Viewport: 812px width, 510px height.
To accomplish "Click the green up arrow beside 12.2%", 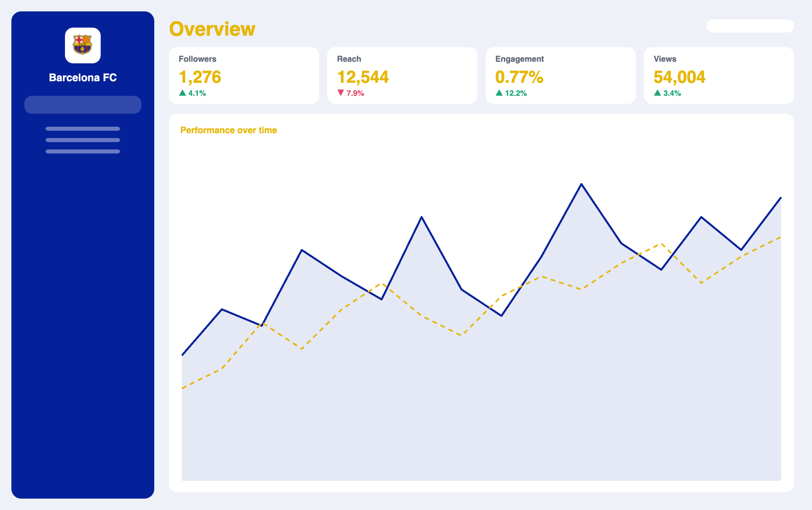I will [x=499, y=93].
